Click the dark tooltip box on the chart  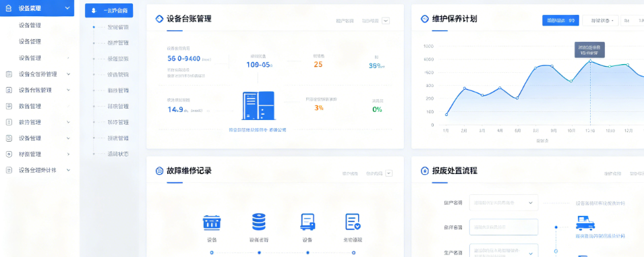point(589,50)
